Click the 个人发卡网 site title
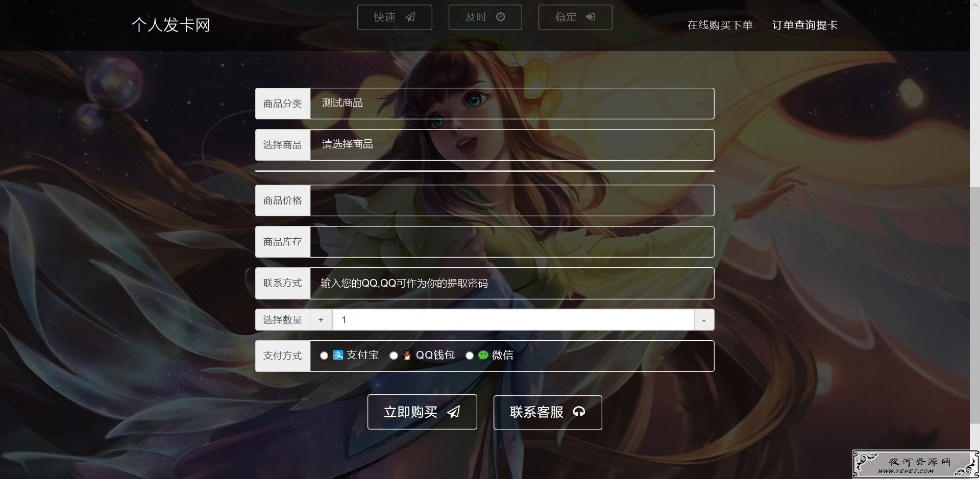The height and width of the screenshot is (479, 980). click(171, 25)
